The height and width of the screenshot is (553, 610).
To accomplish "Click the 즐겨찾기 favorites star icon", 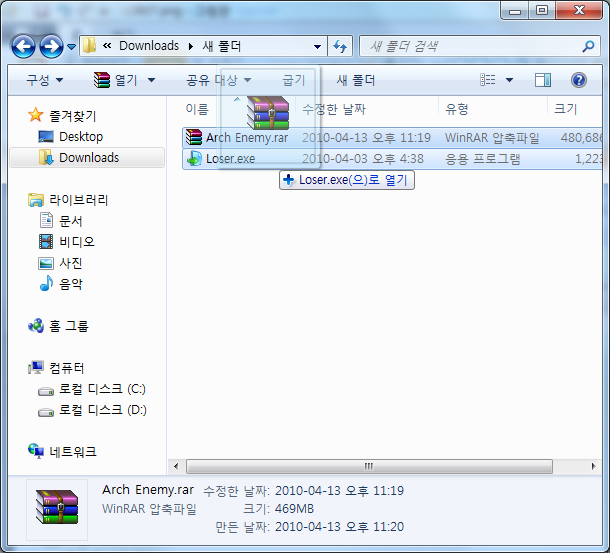I will 35,115.
